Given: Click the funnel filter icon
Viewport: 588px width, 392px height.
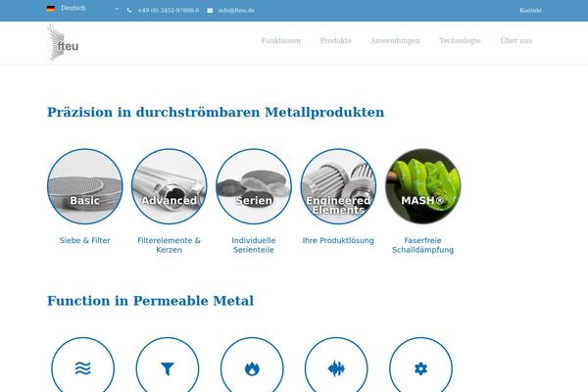Looking at the screenshot, I should (168, 368).
